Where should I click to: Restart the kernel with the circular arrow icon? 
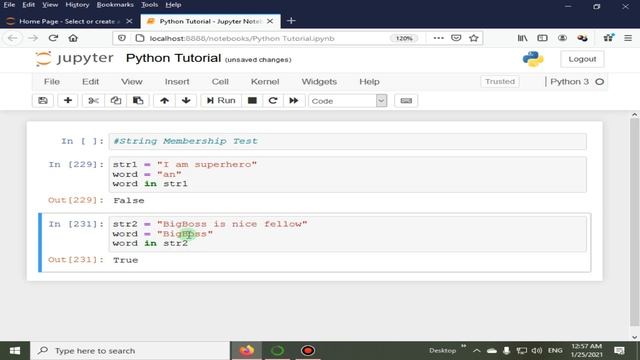tap(273, 100)
